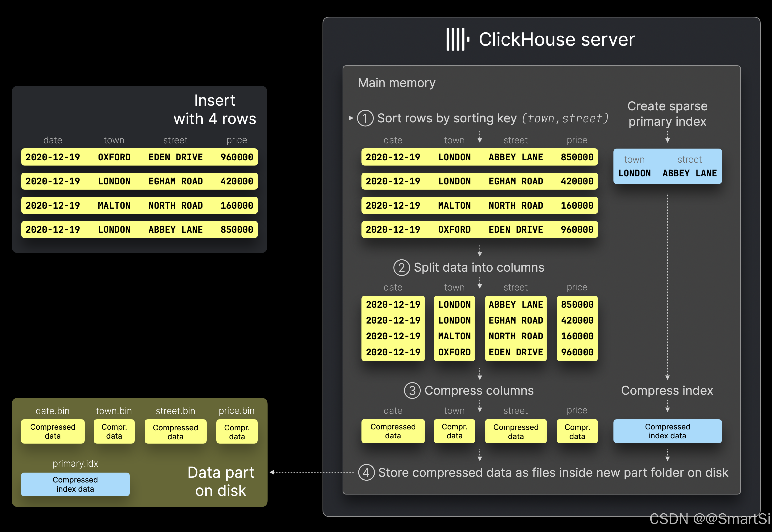Image resolution: width=772 pixels, height=532 pixels.
Task: Click "Compressed data" box under date in main memory
Action: (x=393, y=431)
